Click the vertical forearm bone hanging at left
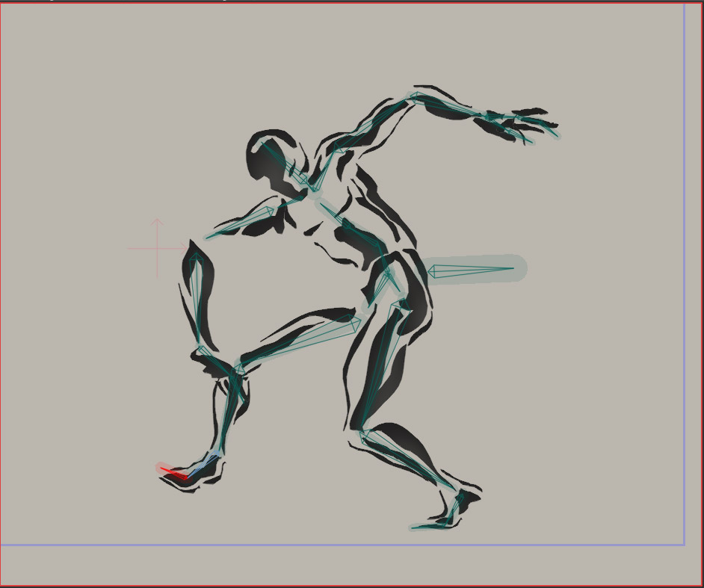 (x=197, y=299)
